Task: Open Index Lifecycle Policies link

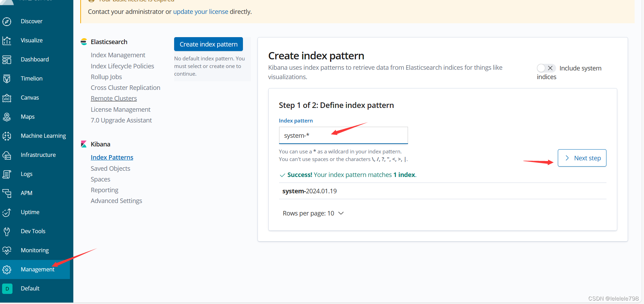Action: 122,66
